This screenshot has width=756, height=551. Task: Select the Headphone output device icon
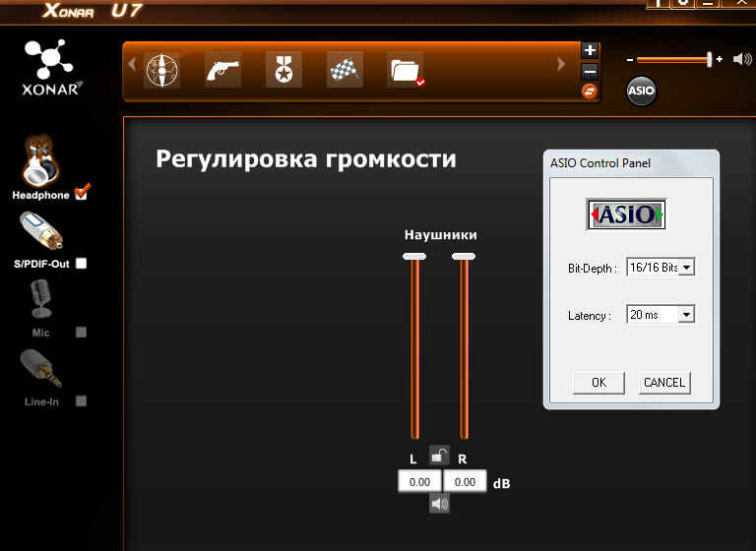point(40,161)
